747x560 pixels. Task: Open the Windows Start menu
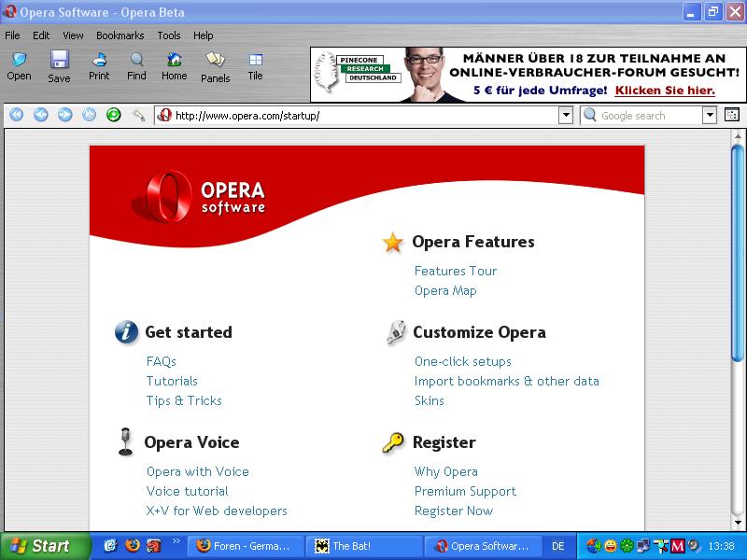[45, 546]
